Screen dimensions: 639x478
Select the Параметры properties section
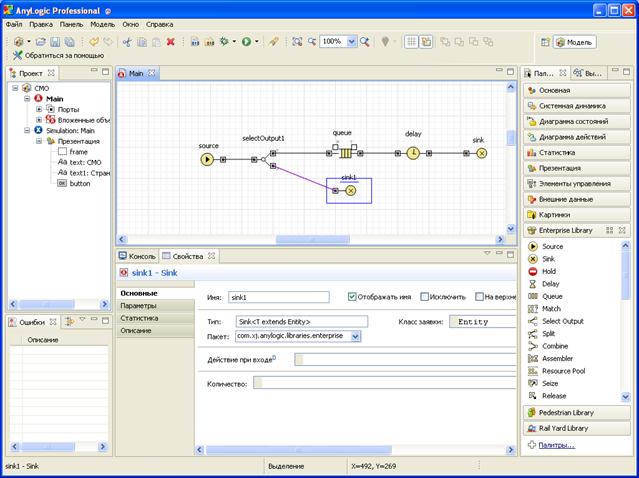[155, 306]
